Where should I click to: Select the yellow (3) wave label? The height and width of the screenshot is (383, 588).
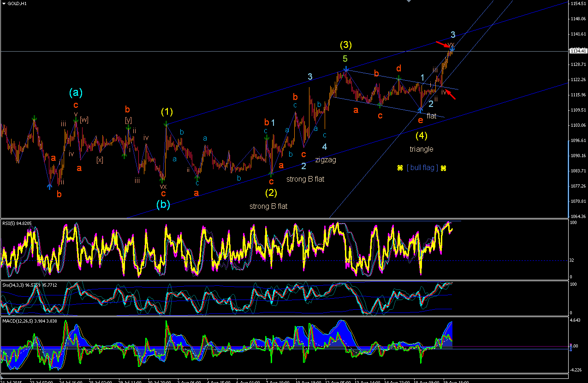pos(346,45)
